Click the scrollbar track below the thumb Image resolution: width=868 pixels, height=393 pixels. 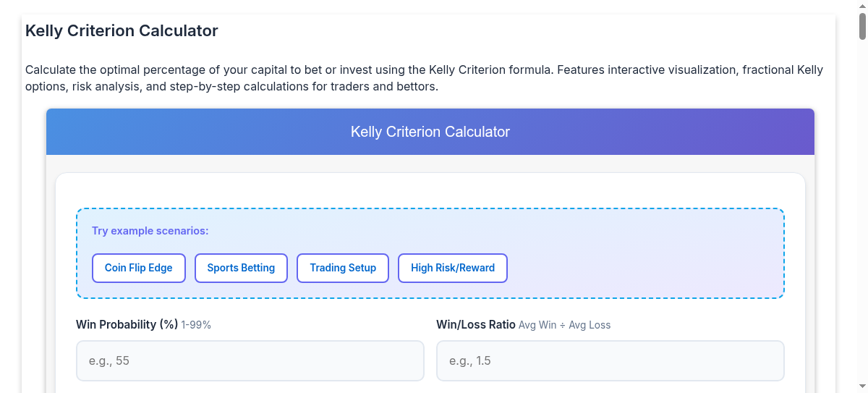point(862,217)
